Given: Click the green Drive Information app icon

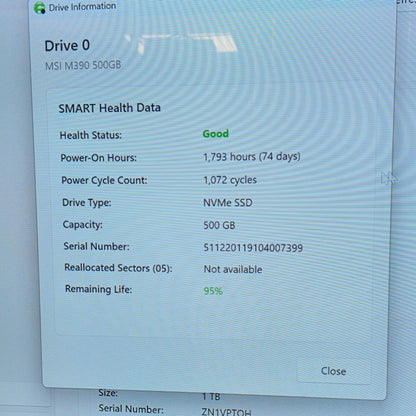Looking at the screenshot, I should click(40, 8).
